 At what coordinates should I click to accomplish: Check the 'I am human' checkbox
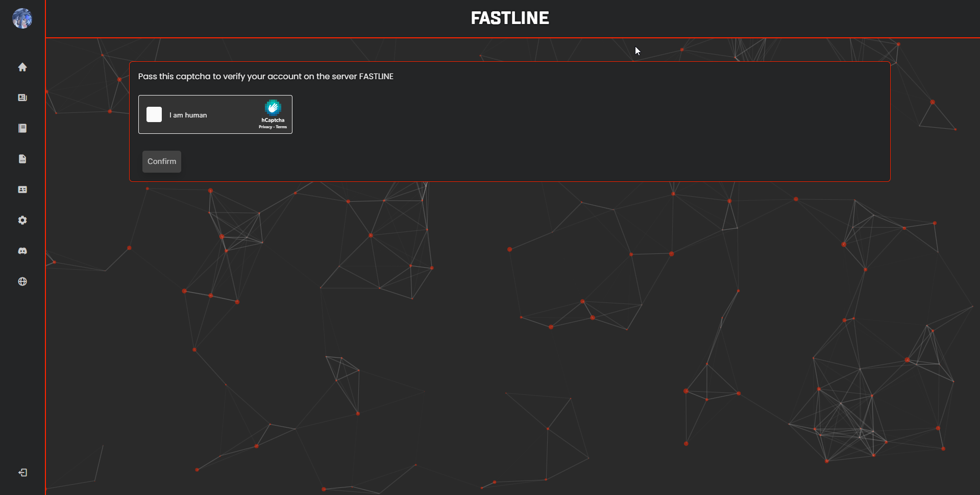coord(154,114)
